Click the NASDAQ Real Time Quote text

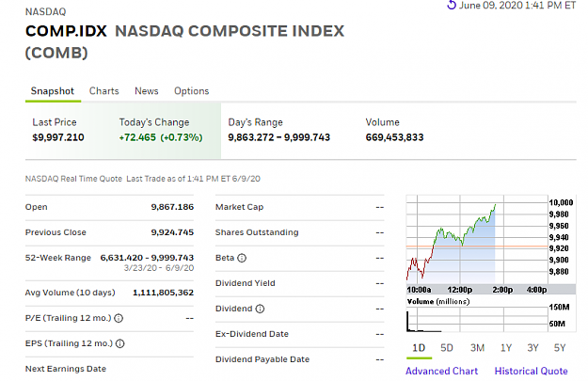coord(73,179)
